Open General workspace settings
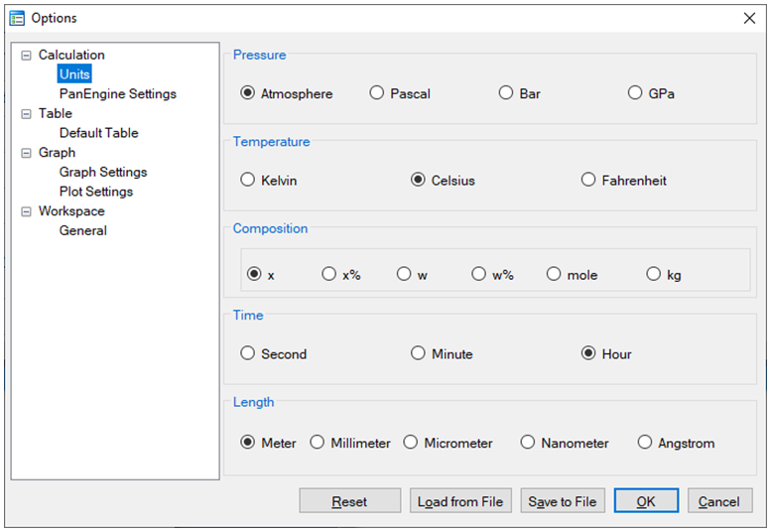The height and width of the screenshot is (532, 771). (82, 230)
